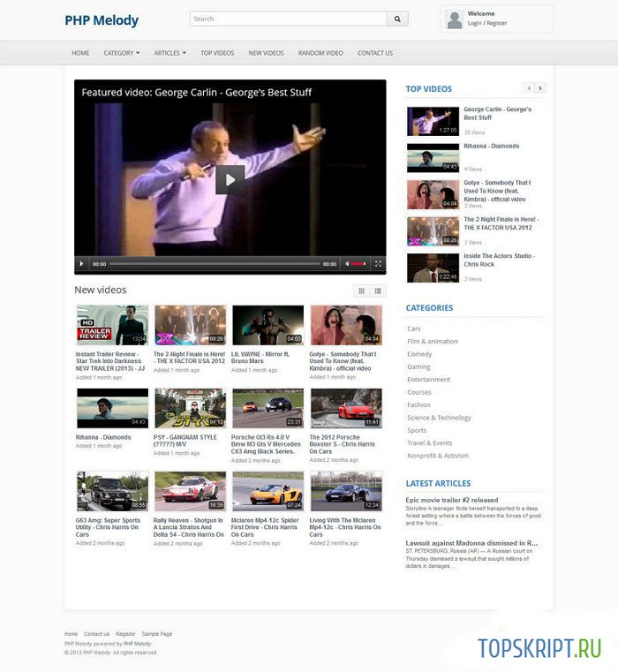This screenshot has height=672, width=618.
Task: Open Contact Us in navigation bar
Action: pyautogui.click(x=375, y=53)
